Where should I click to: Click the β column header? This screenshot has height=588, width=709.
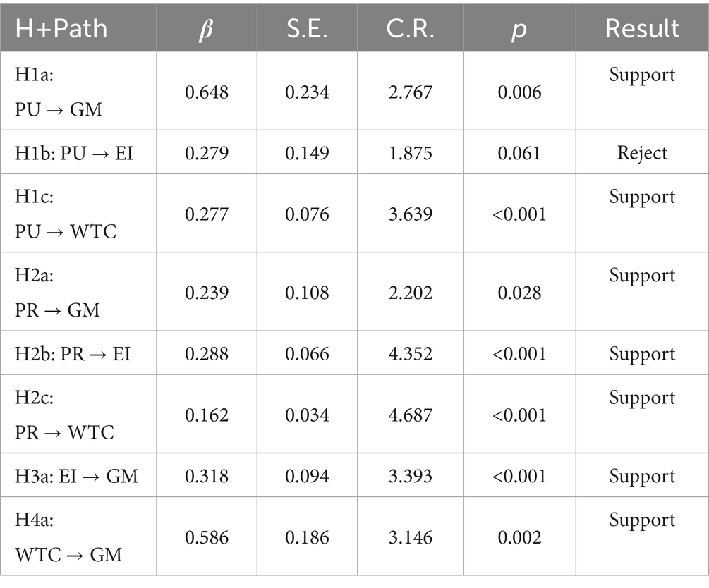pyautogui.click(x=207, y=29)
